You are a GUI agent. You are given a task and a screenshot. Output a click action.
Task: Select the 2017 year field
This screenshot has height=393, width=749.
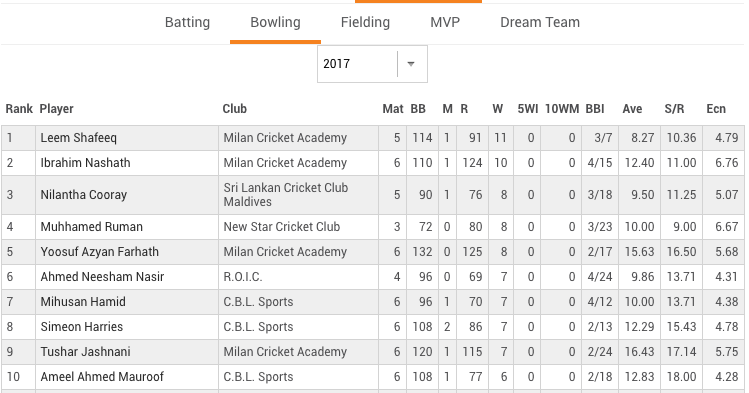click(372, 64)
